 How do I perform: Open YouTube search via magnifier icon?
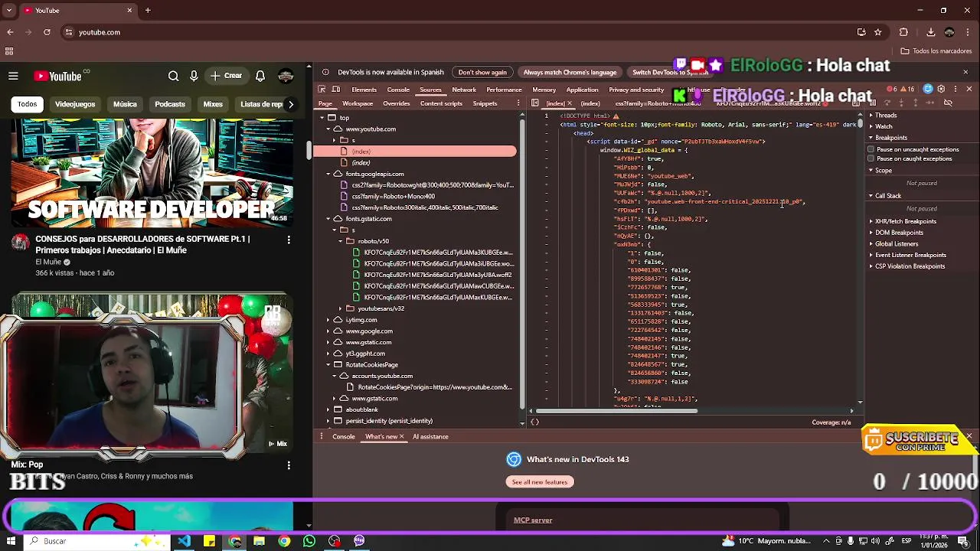(173, 76)
